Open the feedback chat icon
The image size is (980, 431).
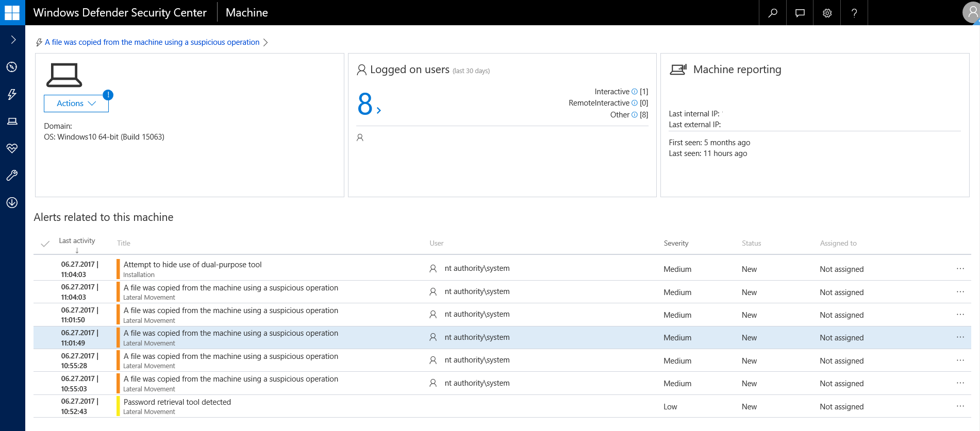[800, 13]
